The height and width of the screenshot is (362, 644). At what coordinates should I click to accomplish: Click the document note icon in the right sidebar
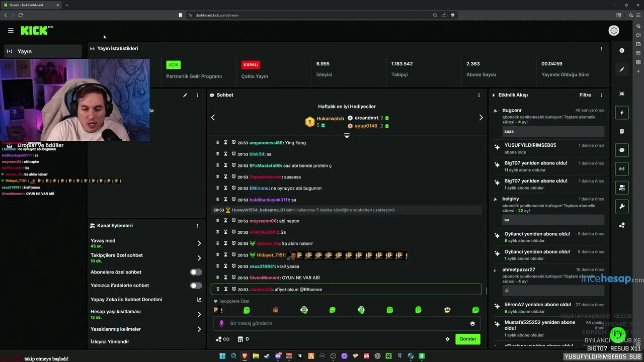pyautogui.click(x=622, y=131)
